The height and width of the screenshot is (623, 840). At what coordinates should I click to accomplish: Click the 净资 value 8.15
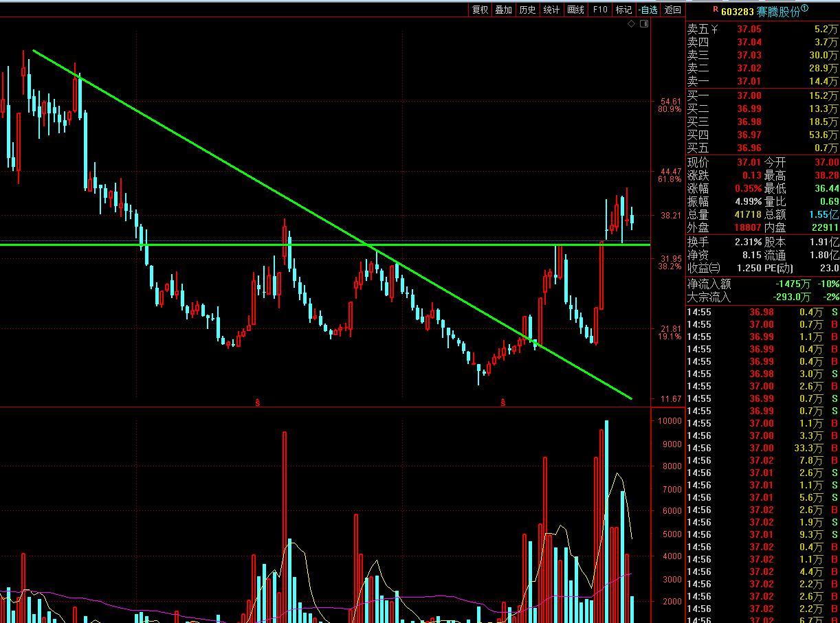752,255
